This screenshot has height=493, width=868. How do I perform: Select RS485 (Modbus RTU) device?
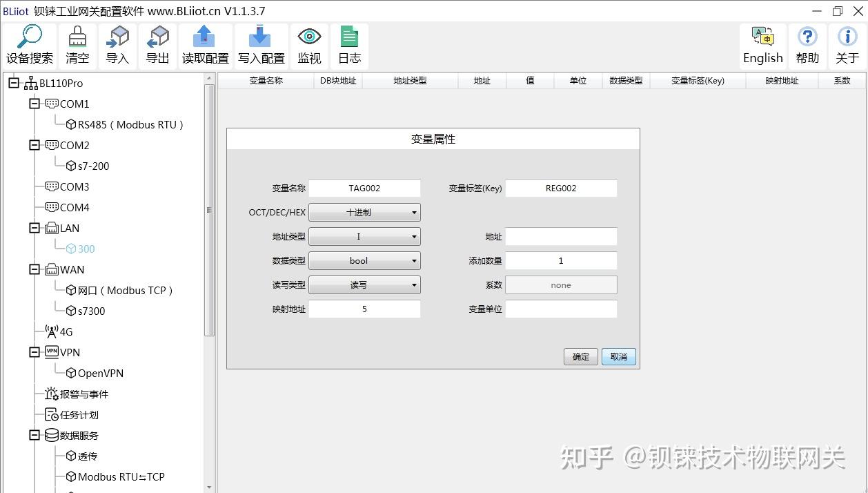(131, 124)
